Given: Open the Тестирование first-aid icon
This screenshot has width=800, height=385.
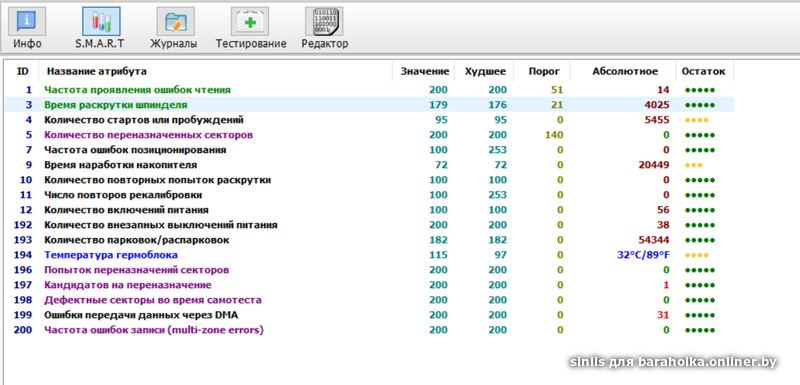Looking at the screenshot, I should pos(249,21).
